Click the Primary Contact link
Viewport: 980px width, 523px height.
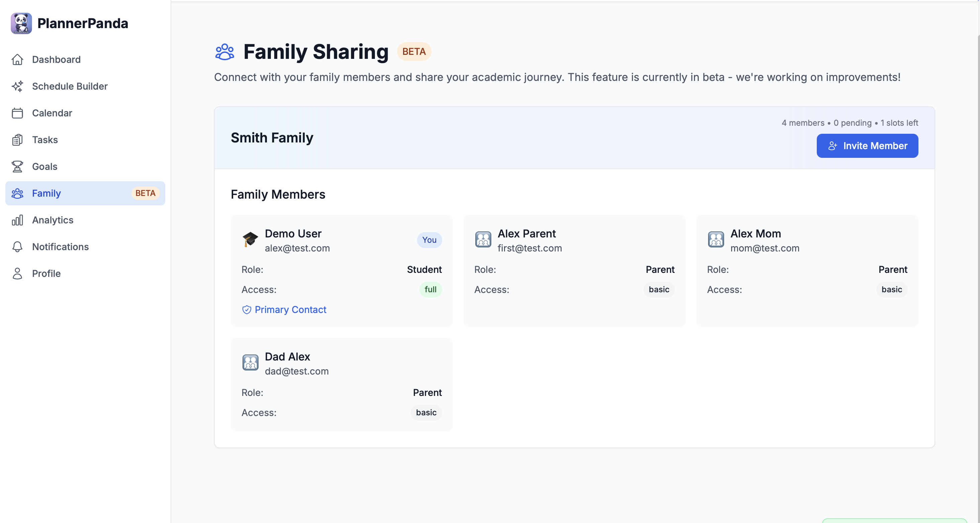coord(290,310)
